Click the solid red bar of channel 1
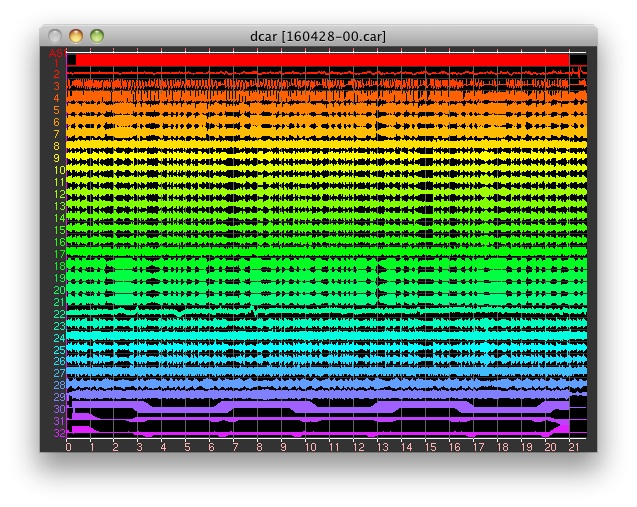Image resolution: width=637 pixels, height=507 pixels. pos(323,60)
